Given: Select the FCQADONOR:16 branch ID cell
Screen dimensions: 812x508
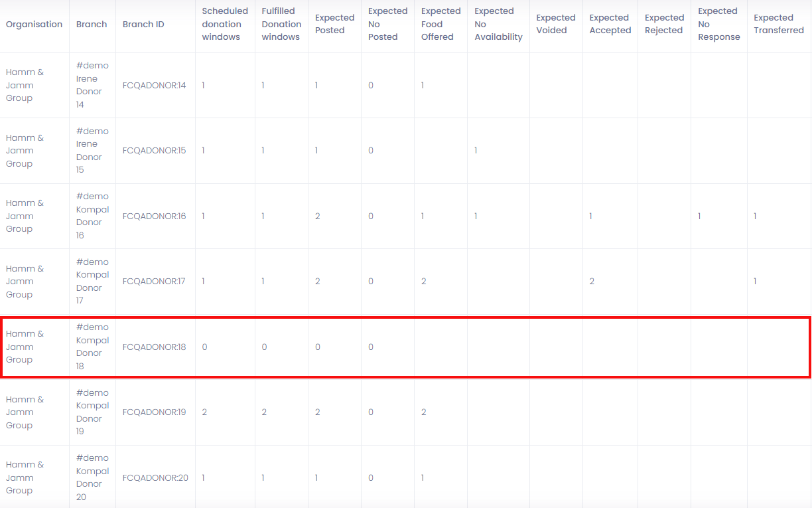Looking at the screenshot, I should tap(155, 216).
